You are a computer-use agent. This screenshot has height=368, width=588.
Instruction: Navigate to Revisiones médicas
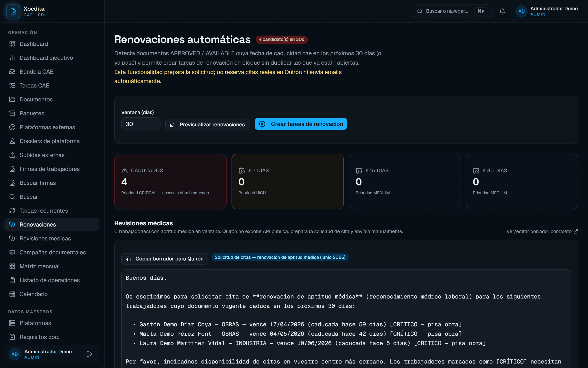coord(52,238)
